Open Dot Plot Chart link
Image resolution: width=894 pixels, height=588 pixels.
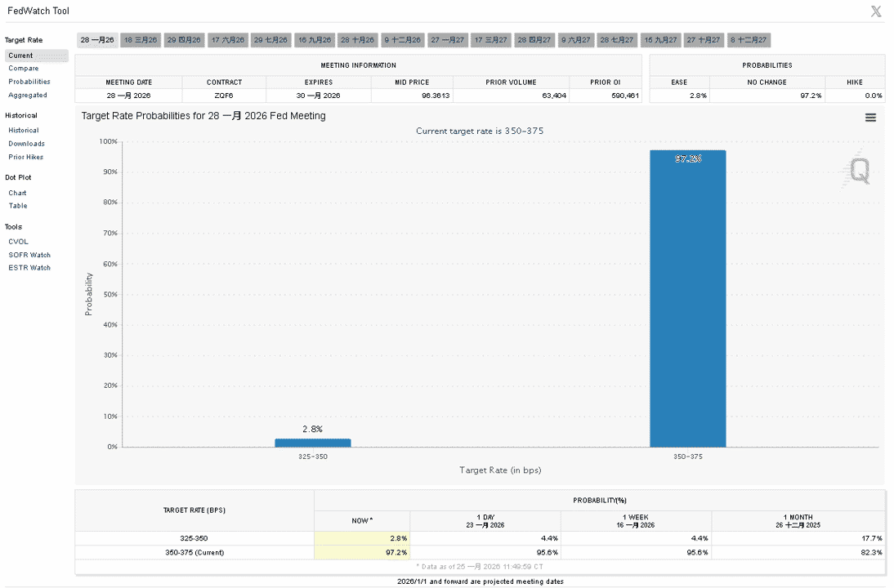[17, 194]
